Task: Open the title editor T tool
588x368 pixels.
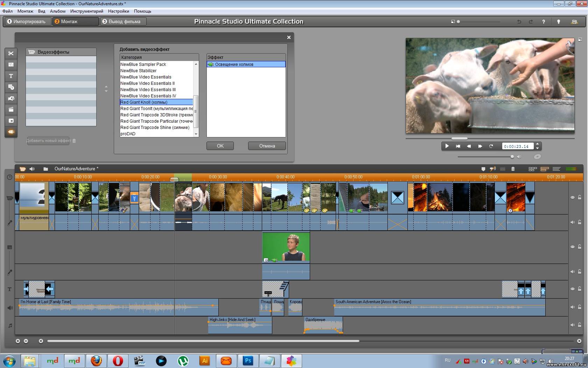Action: tap(11, 76)
